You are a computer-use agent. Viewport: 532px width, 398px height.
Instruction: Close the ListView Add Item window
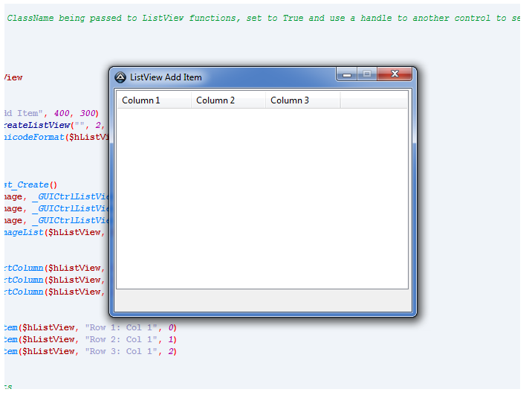click(x=395, y=74)
